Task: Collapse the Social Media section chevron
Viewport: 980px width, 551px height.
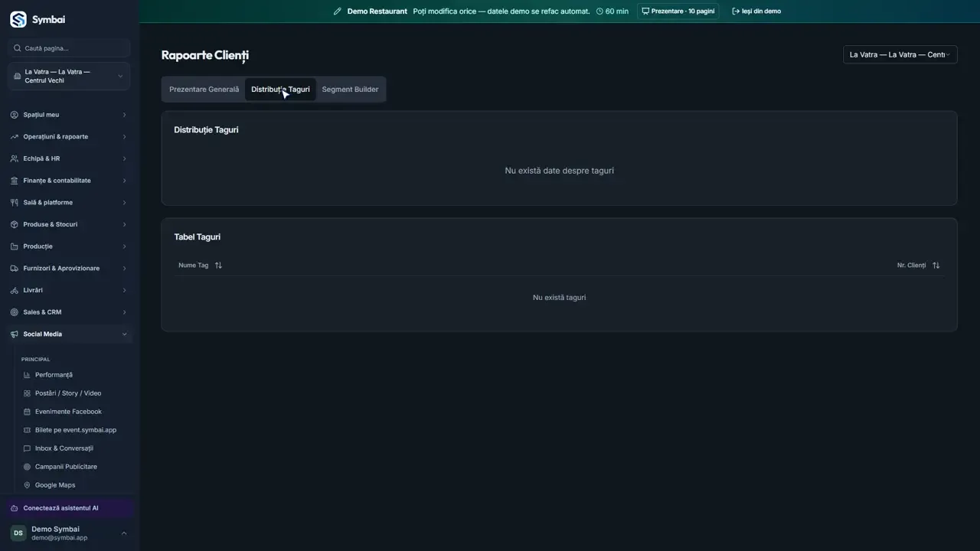Action: tap(124, 334)
